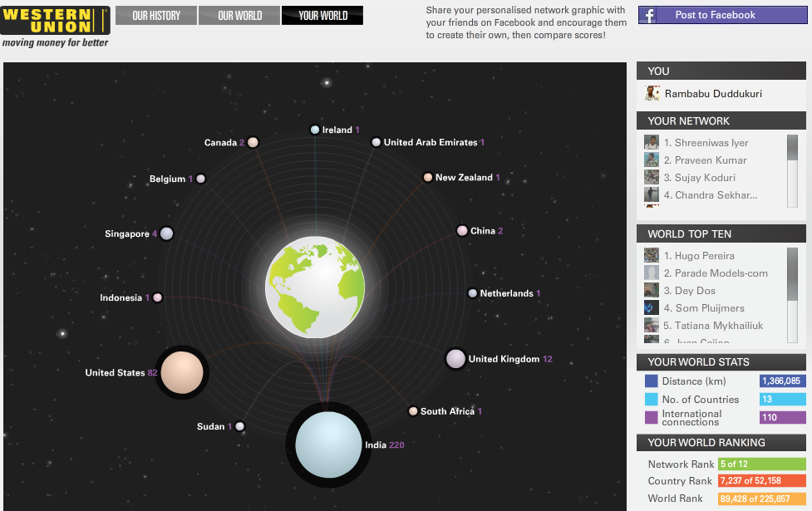Click World Rank 89,428 of 225,657 bar

pos(762,499)
